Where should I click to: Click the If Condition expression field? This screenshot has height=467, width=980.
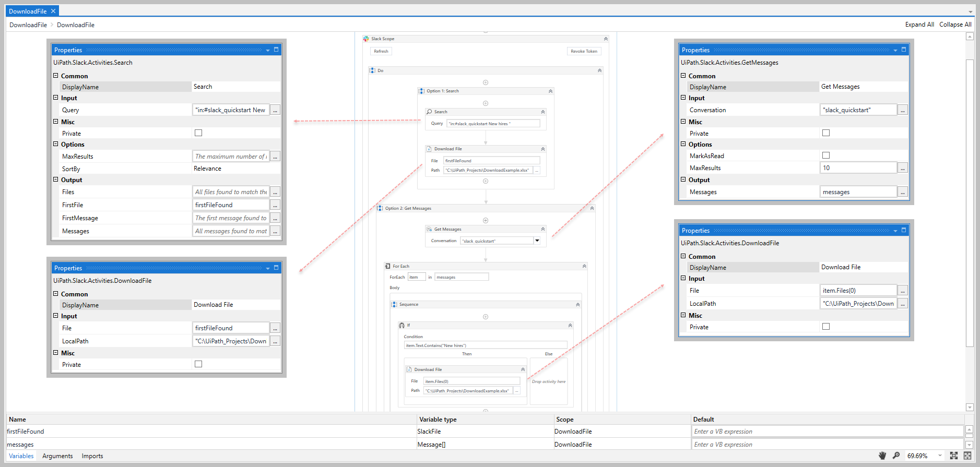click(486, 345)
